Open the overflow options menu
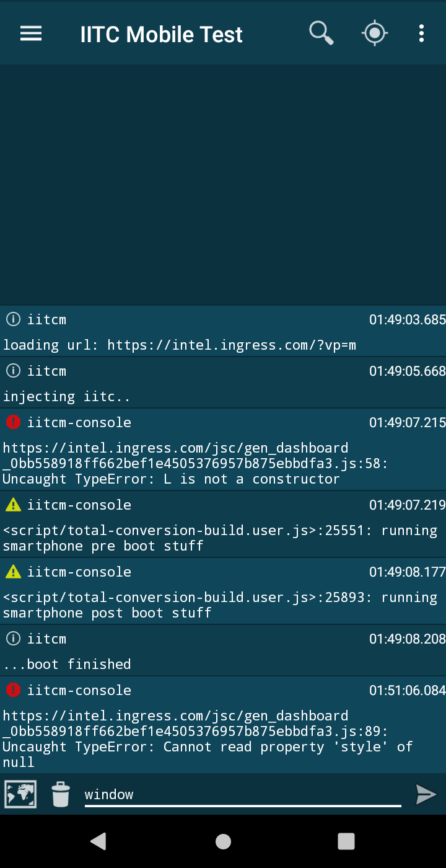The image size is (446, 868). [421, 33]
